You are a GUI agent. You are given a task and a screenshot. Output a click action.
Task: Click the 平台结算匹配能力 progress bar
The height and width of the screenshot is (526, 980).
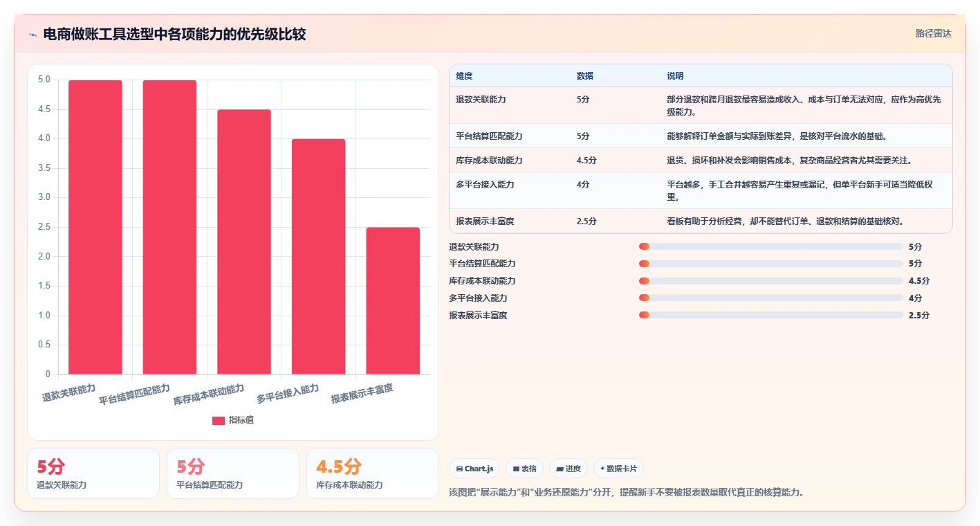click(771, 264)
